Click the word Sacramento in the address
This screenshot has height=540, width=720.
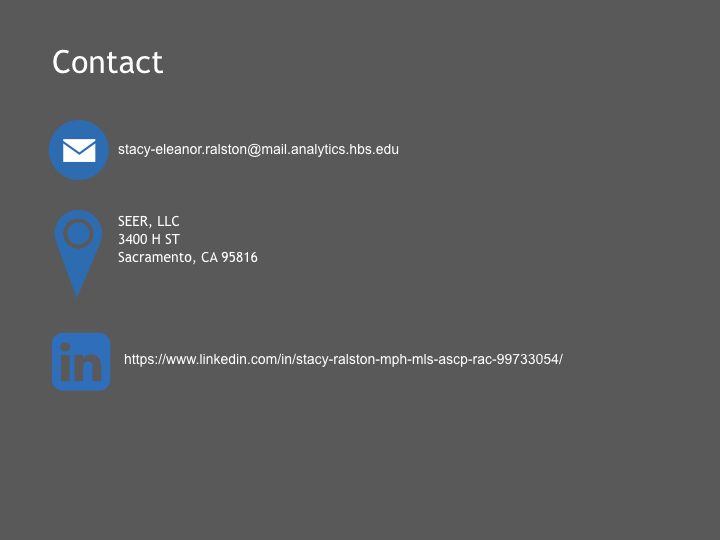pyautogui.click(x=154, y=257)
